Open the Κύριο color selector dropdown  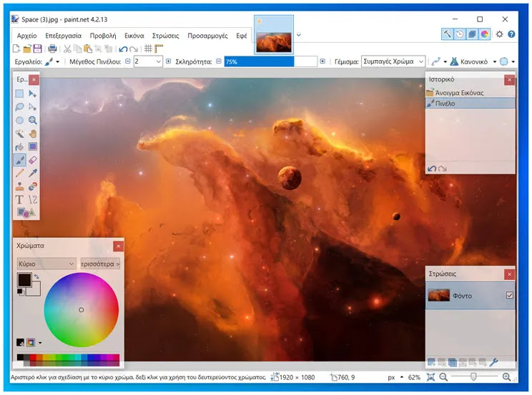[x=46, y=264]
